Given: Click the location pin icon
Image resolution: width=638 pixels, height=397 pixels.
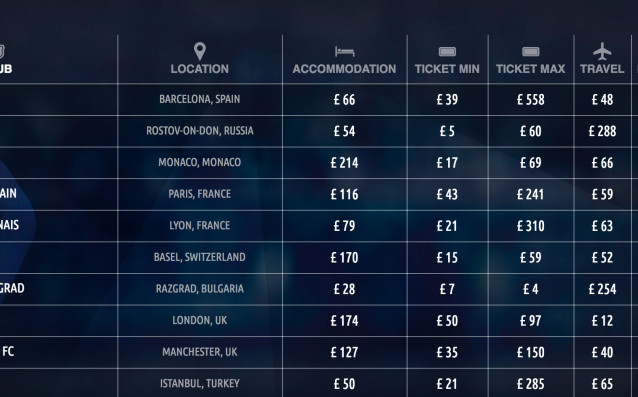Looking at the screenshot, I should pos(199,52).
